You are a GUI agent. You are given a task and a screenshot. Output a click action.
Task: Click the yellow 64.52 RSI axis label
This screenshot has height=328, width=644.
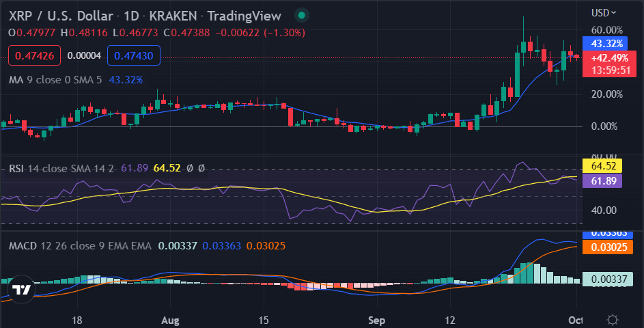[x=602, y=166]
